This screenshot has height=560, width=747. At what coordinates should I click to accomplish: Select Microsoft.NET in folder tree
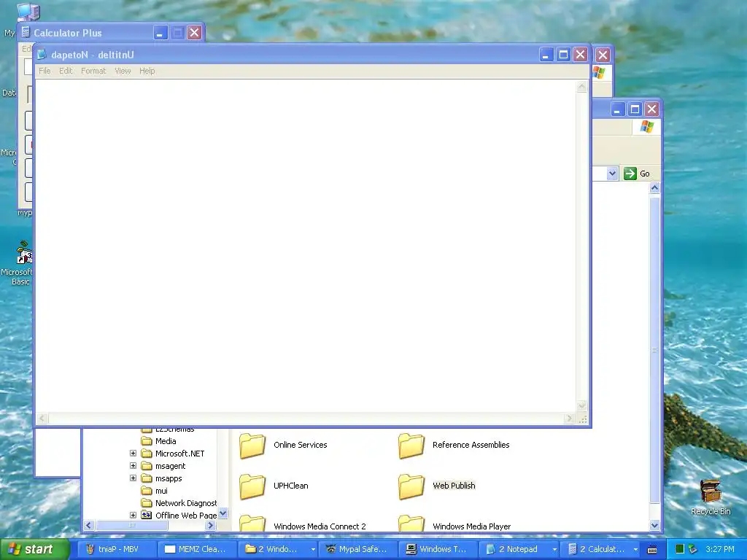tap(179, 454)
